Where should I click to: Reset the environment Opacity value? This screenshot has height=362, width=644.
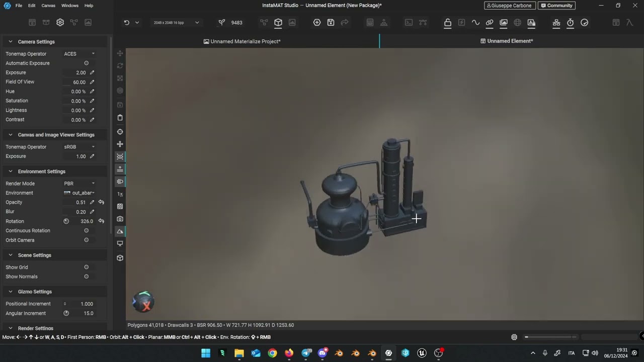click(101, 202)
